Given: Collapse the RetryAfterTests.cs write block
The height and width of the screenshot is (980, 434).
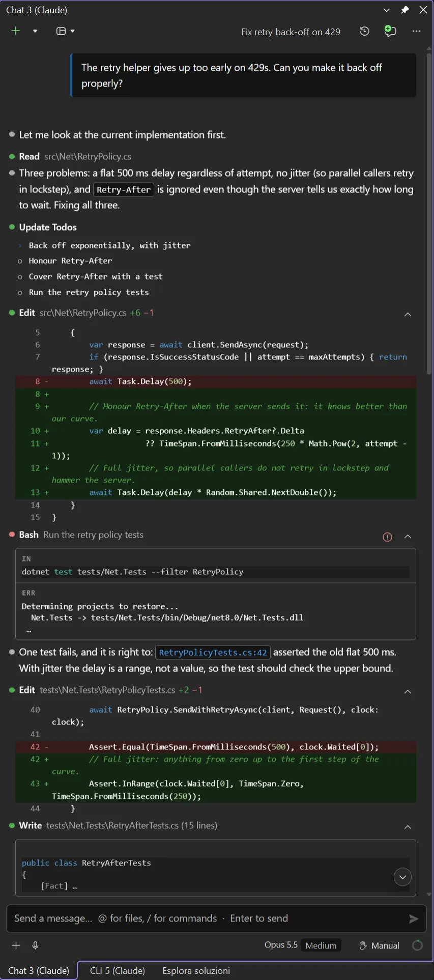Looking at the screenshot, I should [408, 827].
